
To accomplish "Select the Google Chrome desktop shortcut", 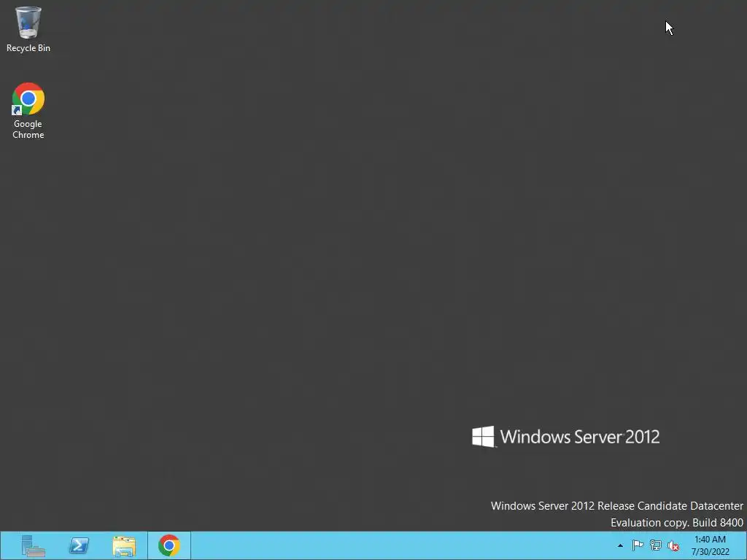I will (28, 111).
